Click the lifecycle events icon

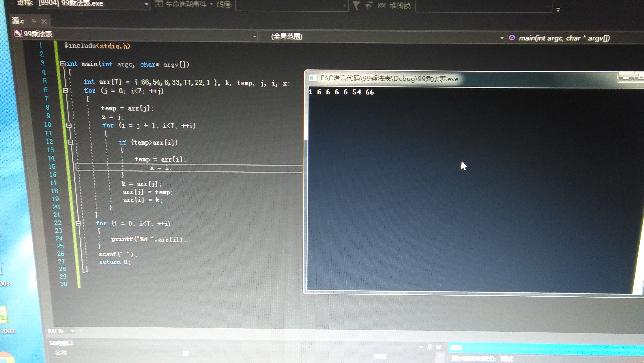pyautogui.click(x=158, y=4)
